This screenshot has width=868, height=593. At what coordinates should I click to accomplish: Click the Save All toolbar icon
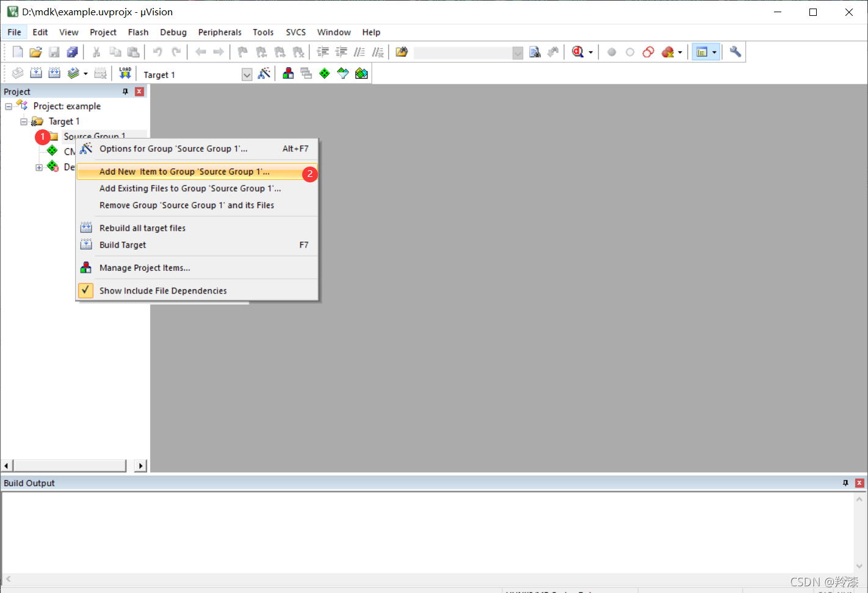tap(72, 52)
